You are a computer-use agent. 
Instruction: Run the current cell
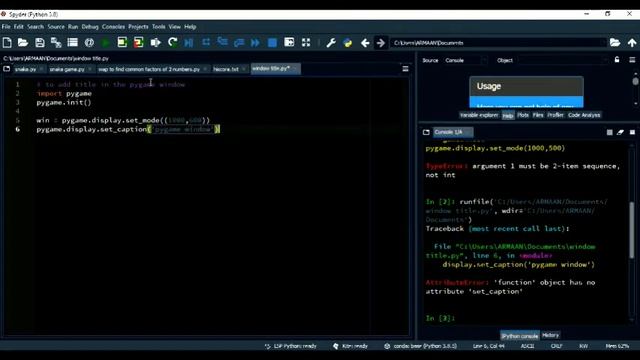pos(122,42)
